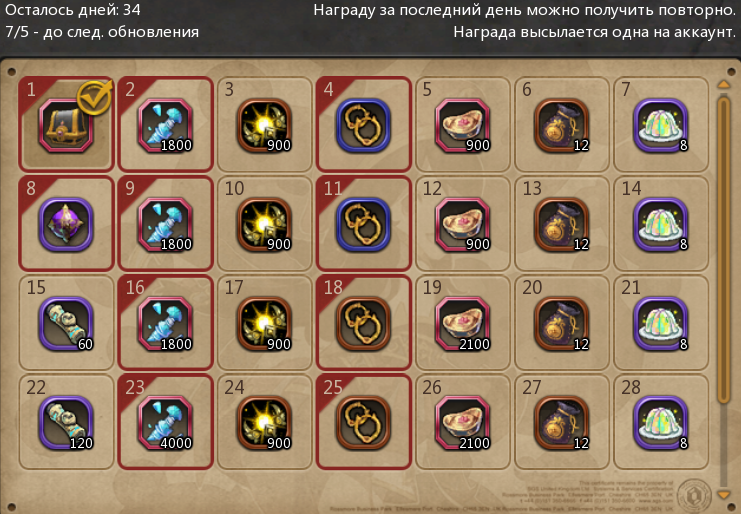Screen dimensions: 741x514
Task: Click the scroll down arrow
Action: 724,495
